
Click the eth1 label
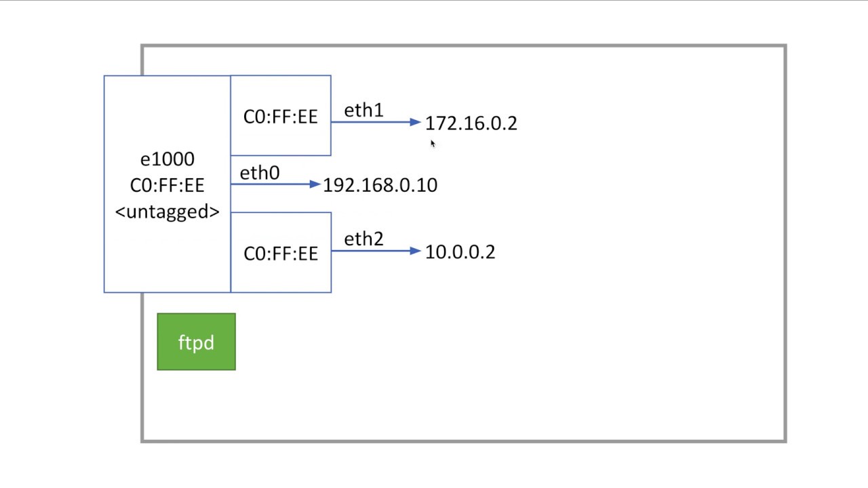[363, 110]
